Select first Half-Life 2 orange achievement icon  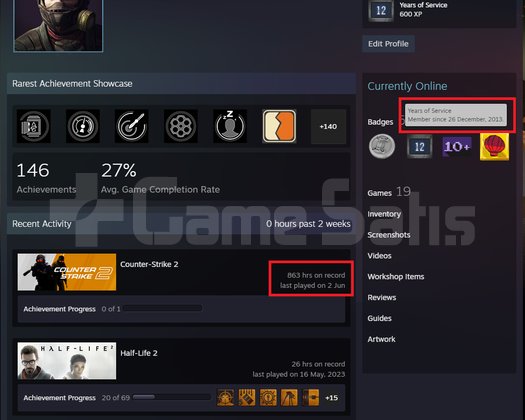(x=225, y=398)
